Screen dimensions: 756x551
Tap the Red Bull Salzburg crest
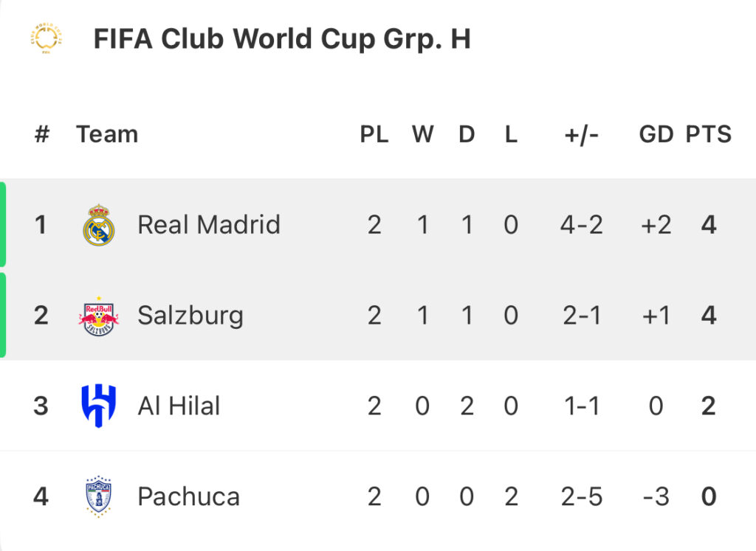(x=98, y=316)
